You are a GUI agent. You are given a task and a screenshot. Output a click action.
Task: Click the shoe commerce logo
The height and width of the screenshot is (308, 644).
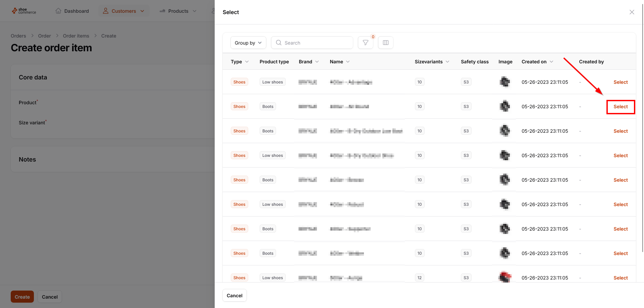coord(24,11)
